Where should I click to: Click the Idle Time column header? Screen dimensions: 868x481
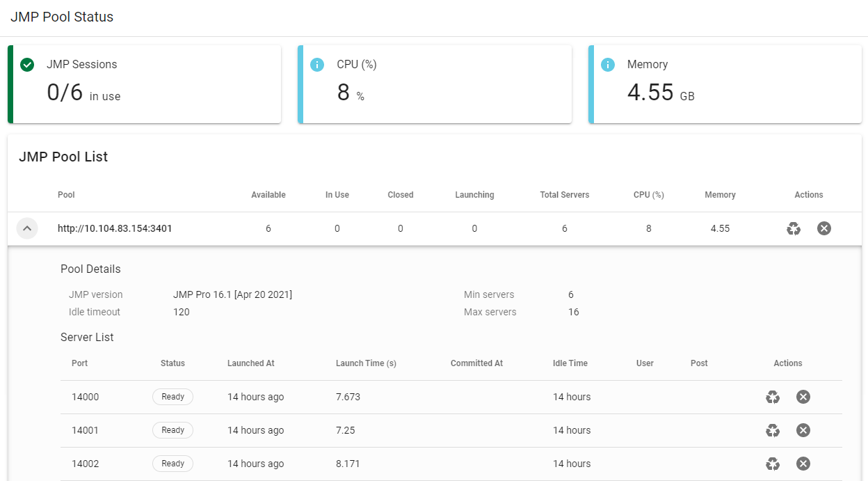coord(570,363)
